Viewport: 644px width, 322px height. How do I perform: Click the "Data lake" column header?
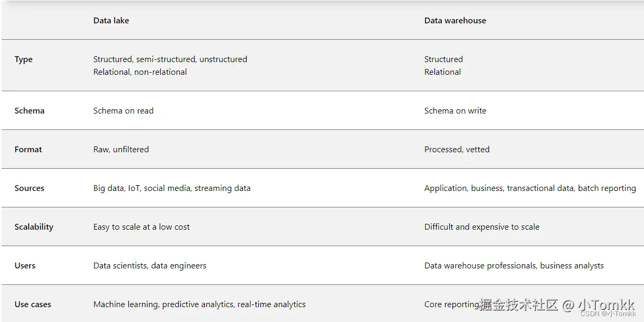(111, 21)
